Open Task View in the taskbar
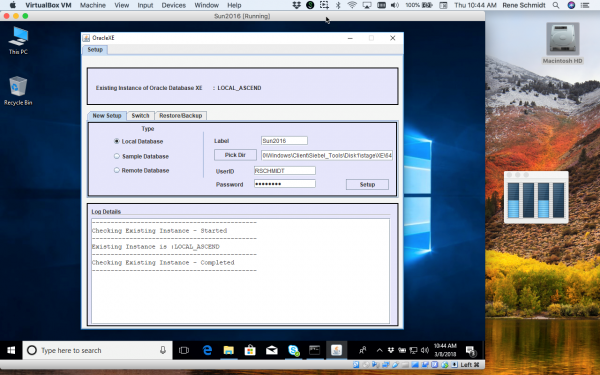This screenshot has height=375, width=600. pyautogui.click(x=184, y=350)
